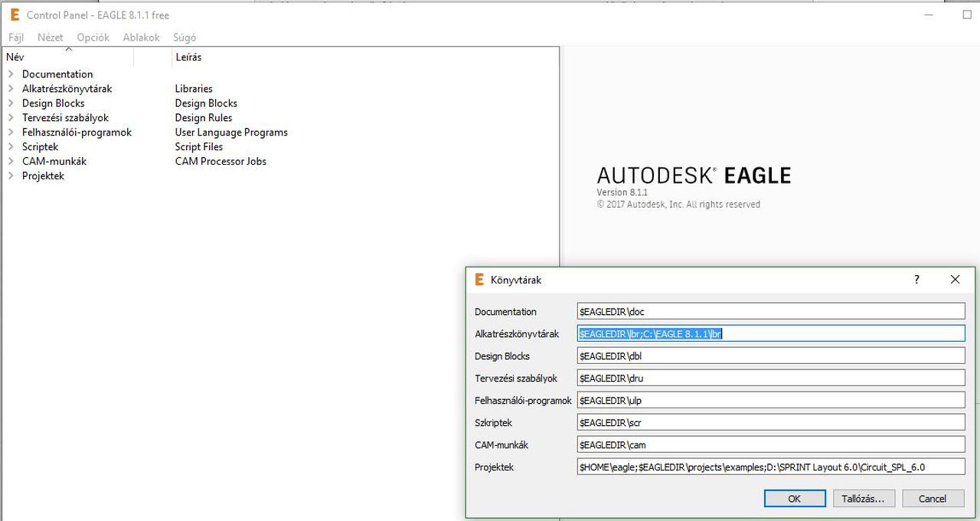Minimize the Control Panel window
The width and height of the screenshot is (980, 521).
pos(929,15)
